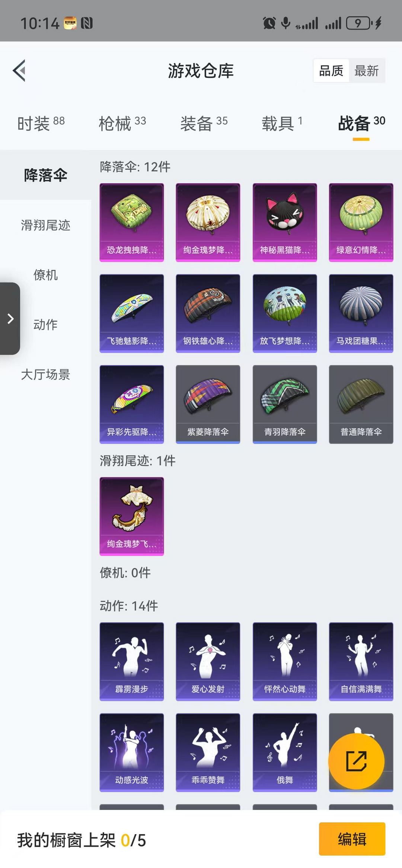The image size is (402, 868).
Task: Click the 编辑 edit button
Action: [352, 839]
